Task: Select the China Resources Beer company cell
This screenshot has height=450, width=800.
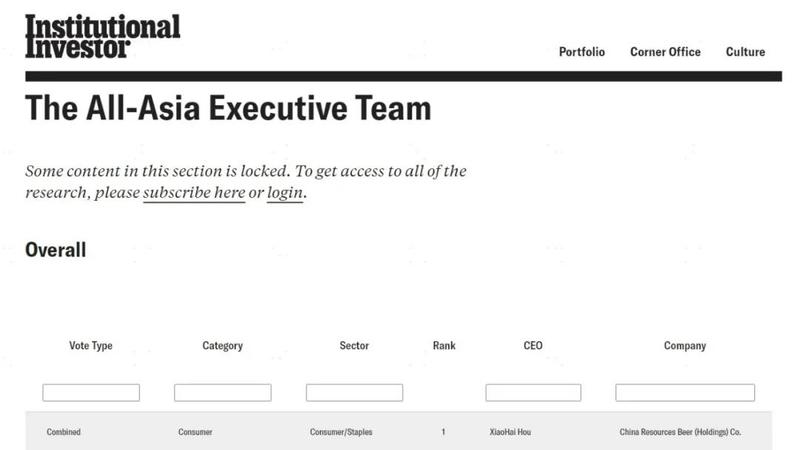Action: click(x=680, y=432)
